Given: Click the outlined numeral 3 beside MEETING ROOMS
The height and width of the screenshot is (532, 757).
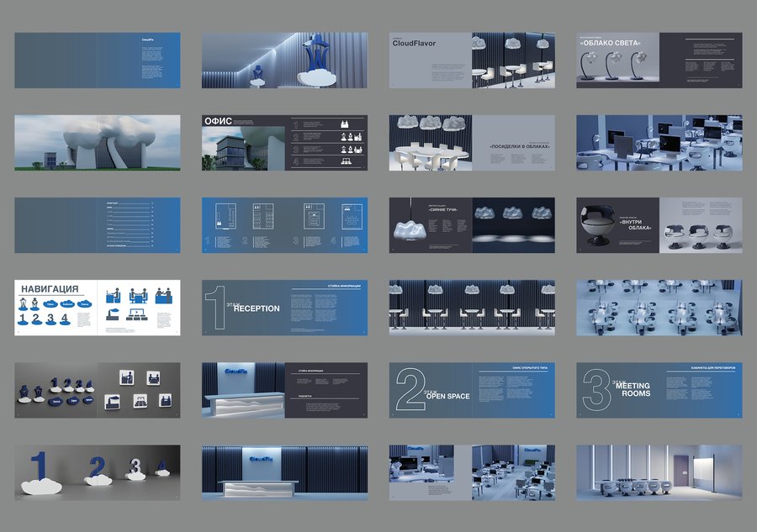Looking at the screenshot, I should pyautogui.click(x=597, y=390).
